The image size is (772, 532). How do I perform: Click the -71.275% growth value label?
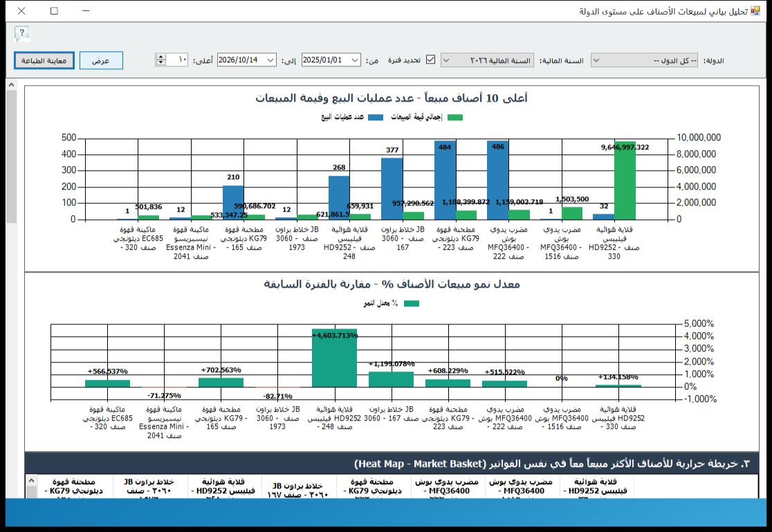coord(165,396)
